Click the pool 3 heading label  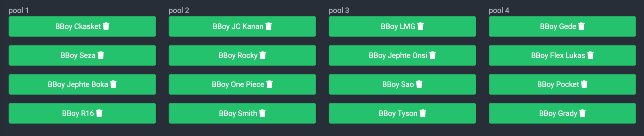coord(339,10)
